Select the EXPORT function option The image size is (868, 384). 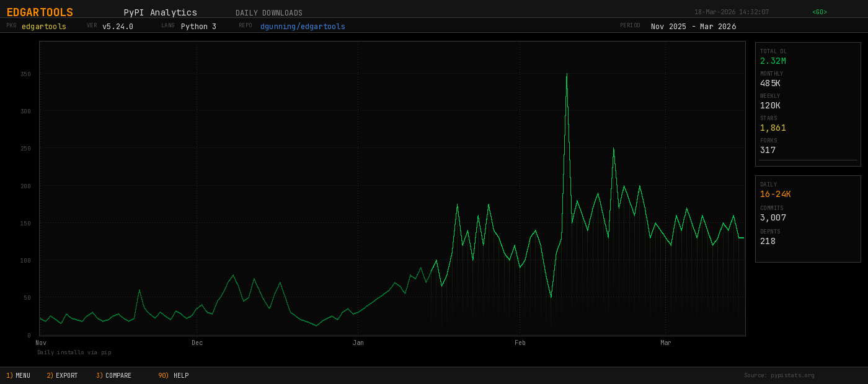63,375
